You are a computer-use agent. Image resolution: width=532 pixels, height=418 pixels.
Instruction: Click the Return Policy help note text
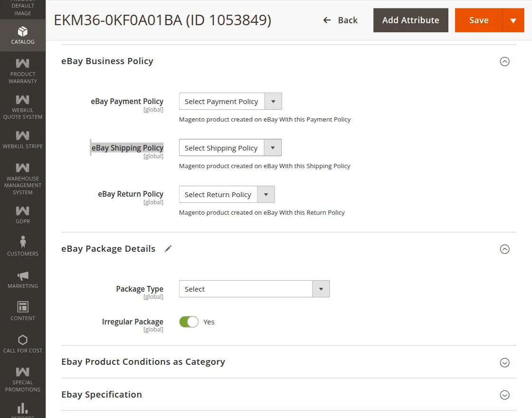[x=262, y=212]
